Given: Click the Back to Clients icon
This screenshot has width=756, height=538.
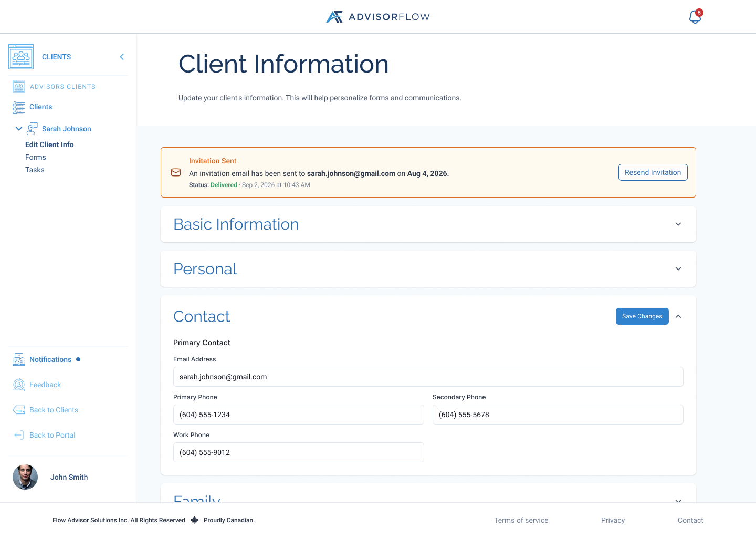Looking at the screenshot, I should click(19, 410).
